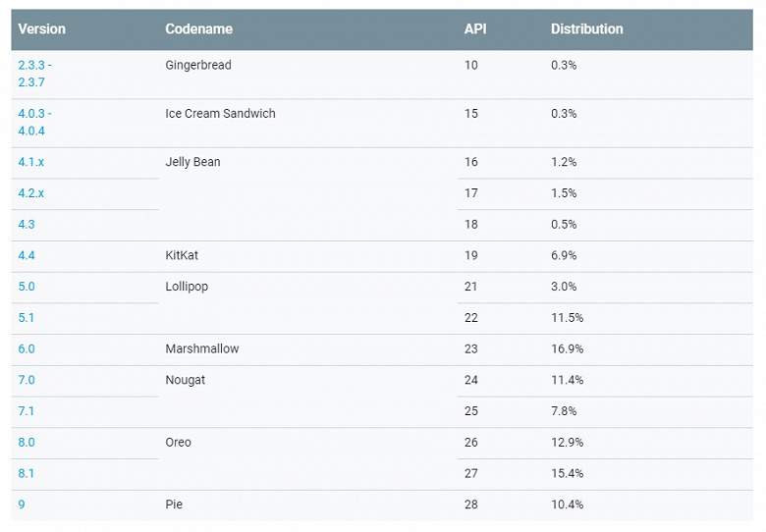Click the 8.0 Oreo version link
Viewport: 766px width, 532px height.
pyautogui.click(x=27, y=443)
